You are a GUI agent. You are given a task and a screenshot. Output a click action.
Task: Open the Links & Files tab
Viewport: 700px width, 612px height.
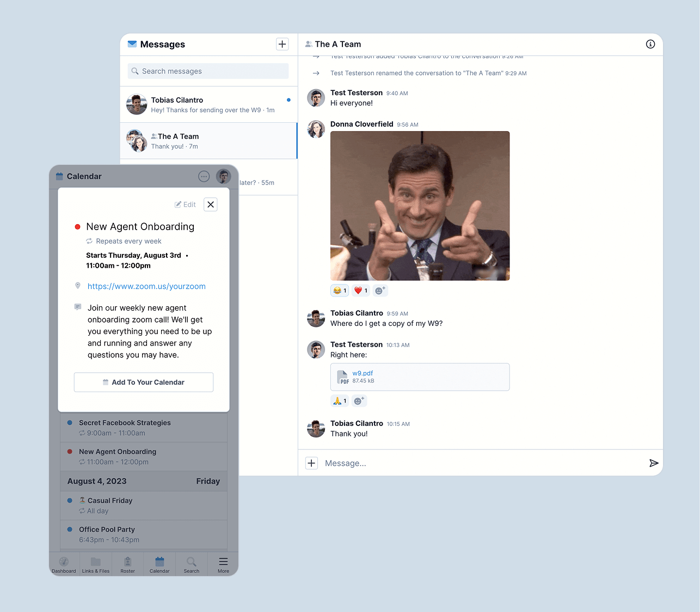point(96,565)
